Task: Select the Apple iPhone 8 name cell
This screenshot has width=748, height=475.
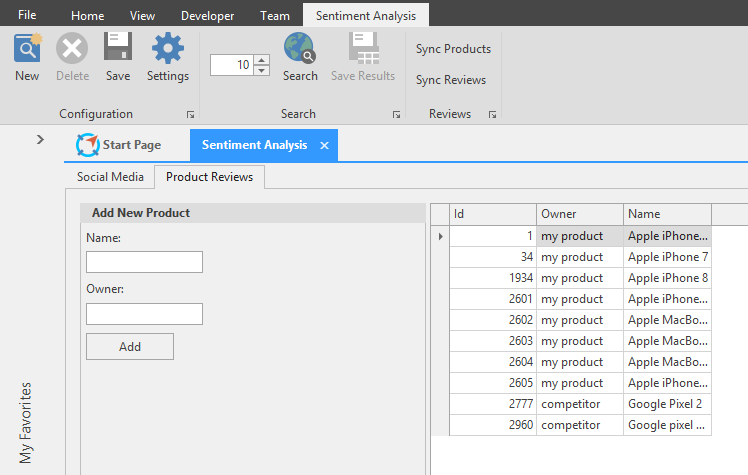Action: click(667, 278)
